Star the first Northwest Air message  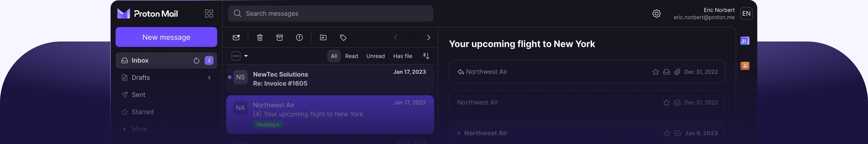tap(655, 72)
